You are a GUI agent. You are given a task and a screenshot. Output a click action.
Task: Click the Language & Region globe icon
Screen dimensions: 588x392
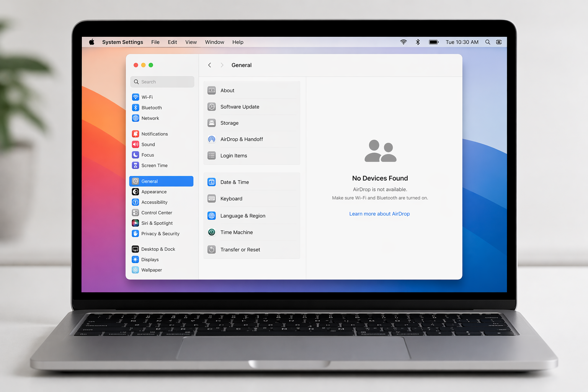pyautogui.click(x=212, y=216)
